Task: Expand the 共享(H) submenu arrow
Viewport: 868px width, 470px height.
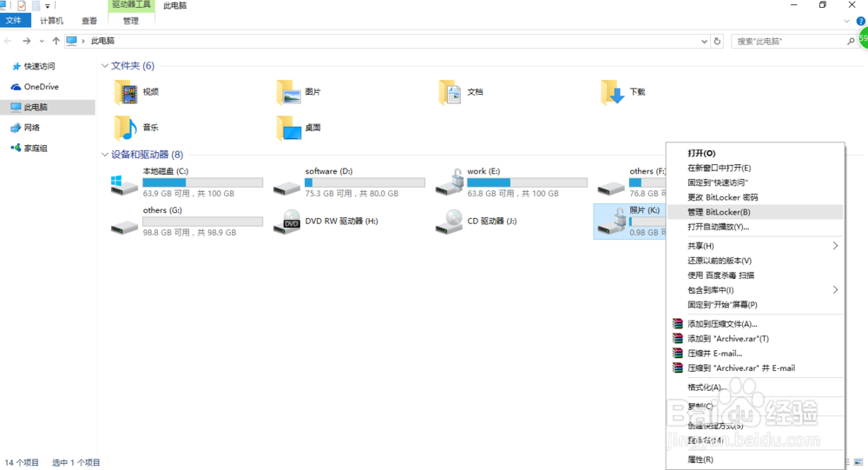Action: [835, 246]
